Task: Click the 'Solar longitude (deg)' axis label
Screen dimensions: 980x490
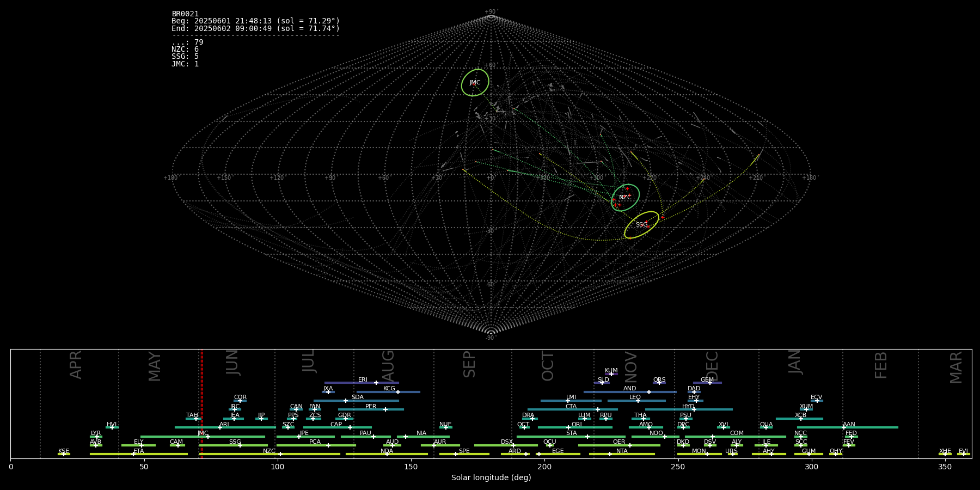Action: tap(491, 477)
